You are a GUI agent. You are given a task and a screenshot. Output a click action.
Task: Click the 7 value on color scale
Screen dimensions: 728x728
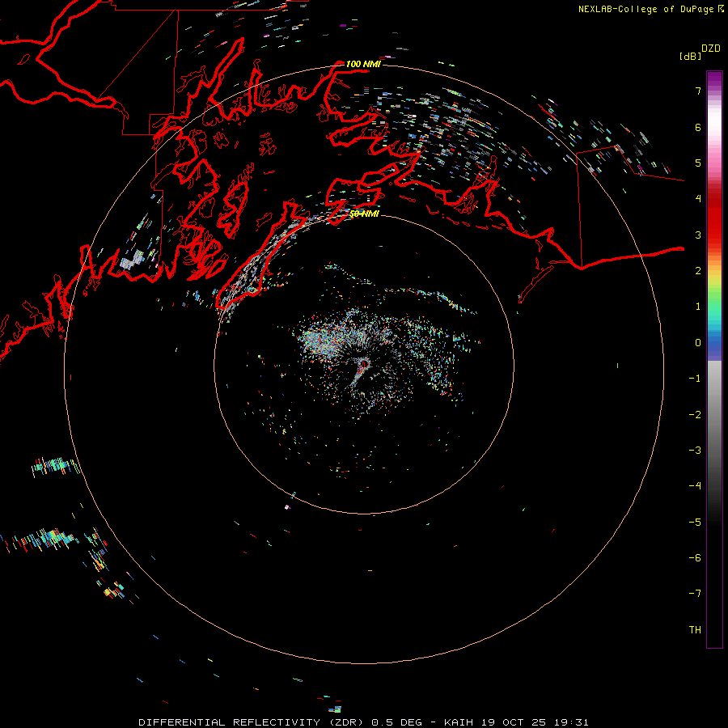click(x=698, y=91)
